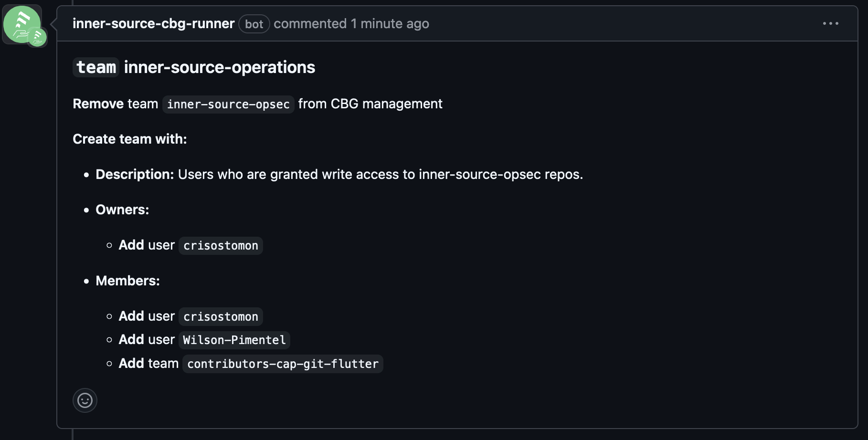
Task: Click the Wilson-Pimentel user code tag
Action: [234, 340]
